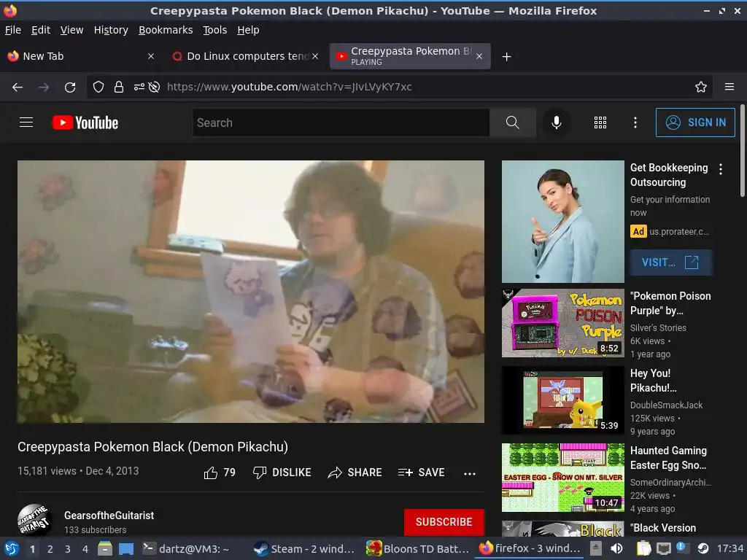Open site permissions icon in address bar
The image size is (747, 560).
(x=139, y=87)
